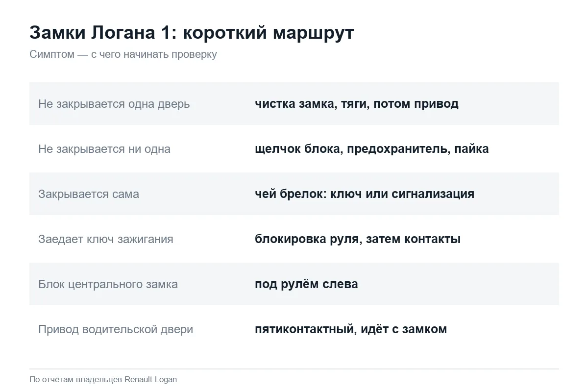Select the cell 'Закрывается сама'

89,194
